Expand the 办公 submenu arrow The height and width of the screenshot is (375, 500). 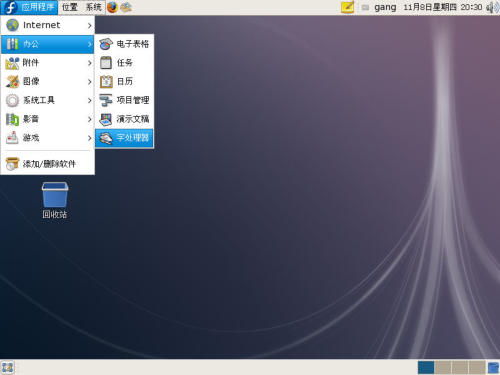tap(89, 44)
